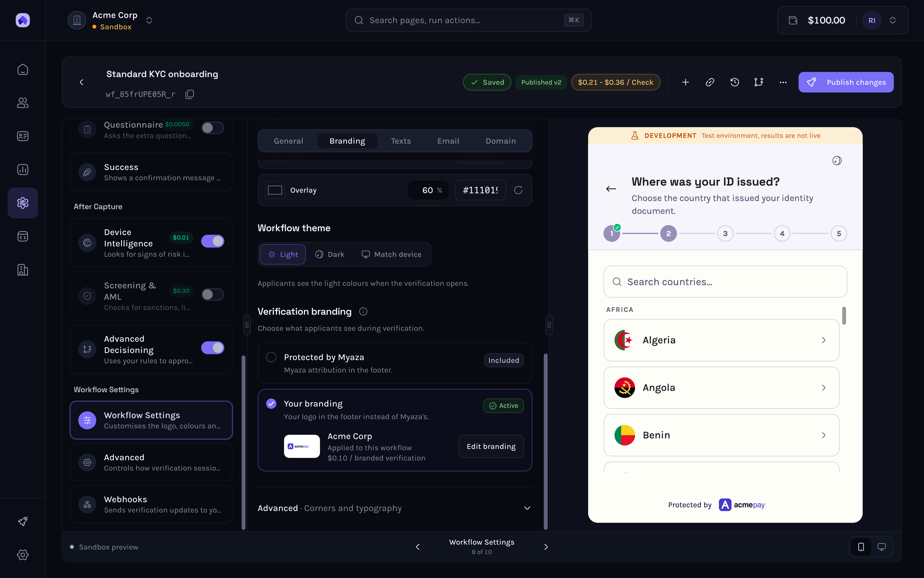Open the Angola country row
The image size is (924, 578).
point(721,388)
